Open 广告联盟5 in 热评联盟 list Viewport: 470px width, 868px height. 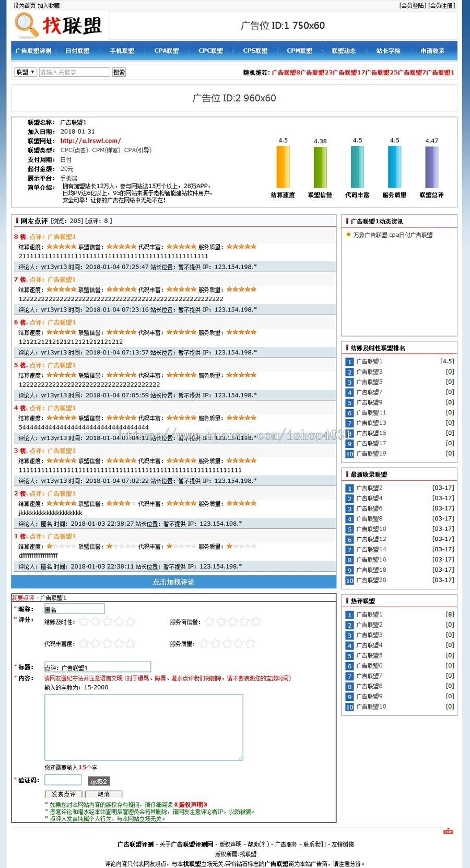369,655
